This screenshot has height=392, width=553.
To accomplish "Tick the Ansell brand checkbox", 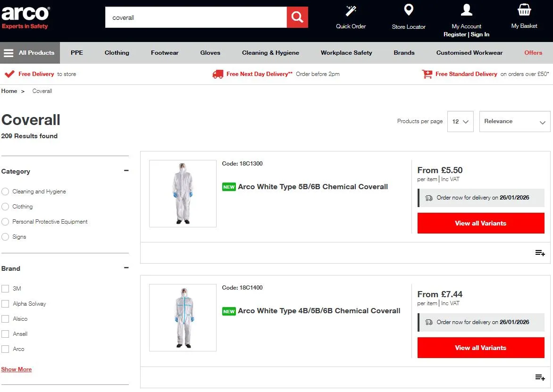I will click(5, 334).
